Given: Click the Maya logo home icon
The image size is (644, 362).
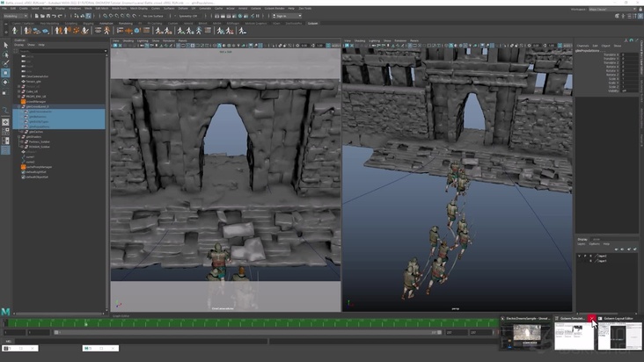Looking at the screenshot, I should 6,312.
